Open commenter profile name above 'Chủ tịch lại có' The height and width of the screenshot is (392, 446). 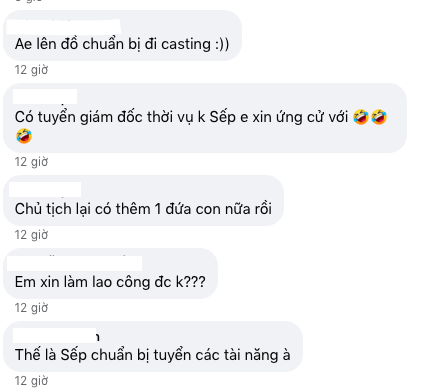tap(45, 189)
